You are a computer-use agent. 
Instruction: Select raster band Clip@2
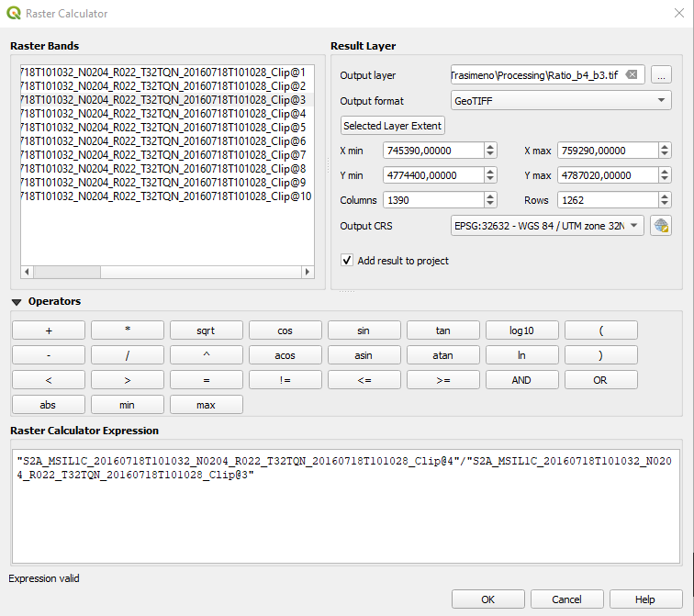[167, 86]
